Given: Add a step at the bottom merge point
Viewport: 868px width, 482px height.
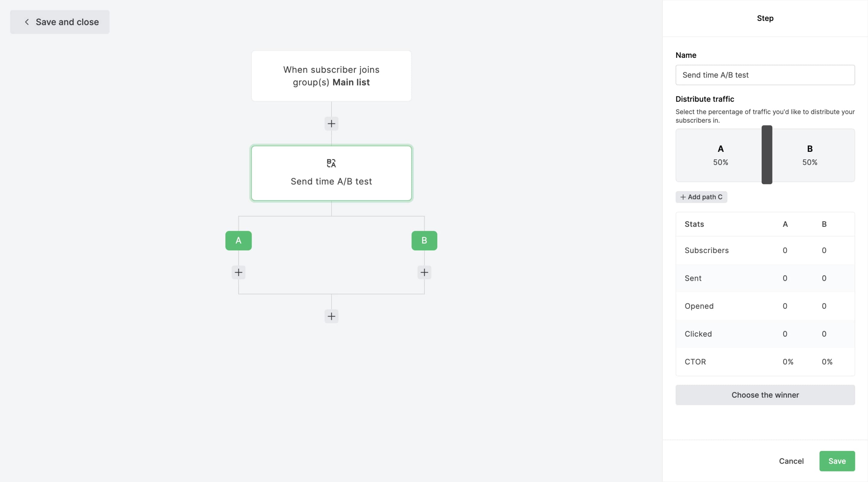Looking at the screenshot, I should click(x=331, y=316).
